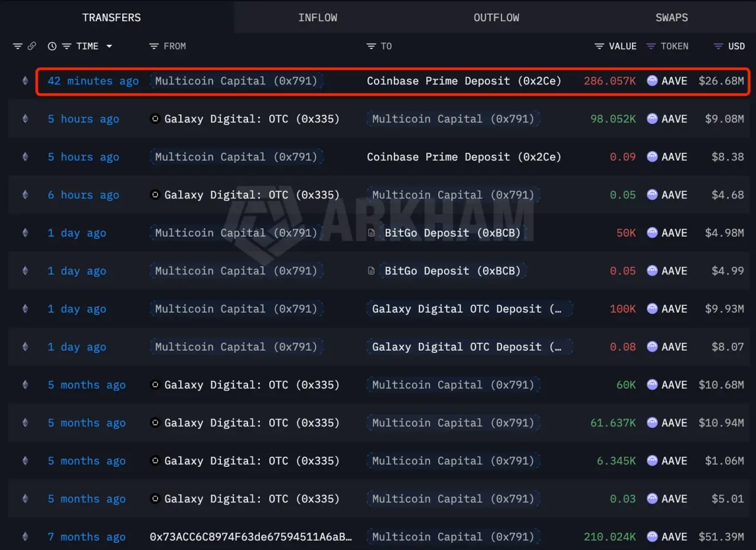
Task: Click the USD amount $4.68
Action: click(x=728, y=195)
